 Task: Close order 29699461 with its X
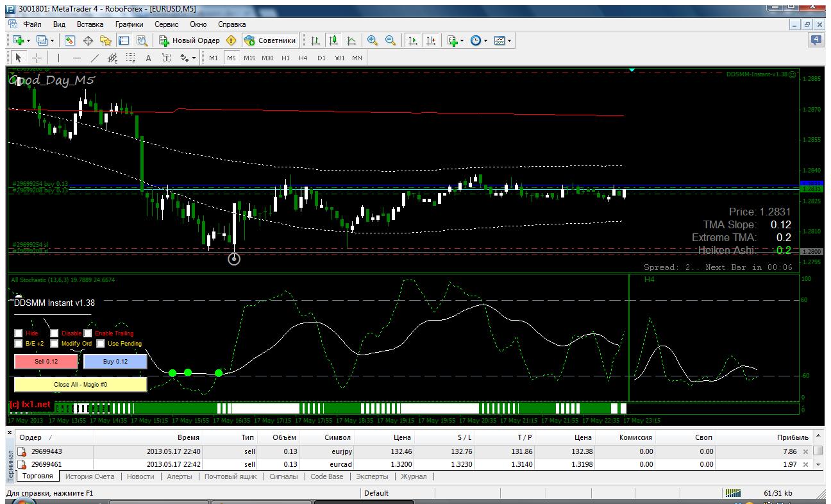tap(806, 464)
